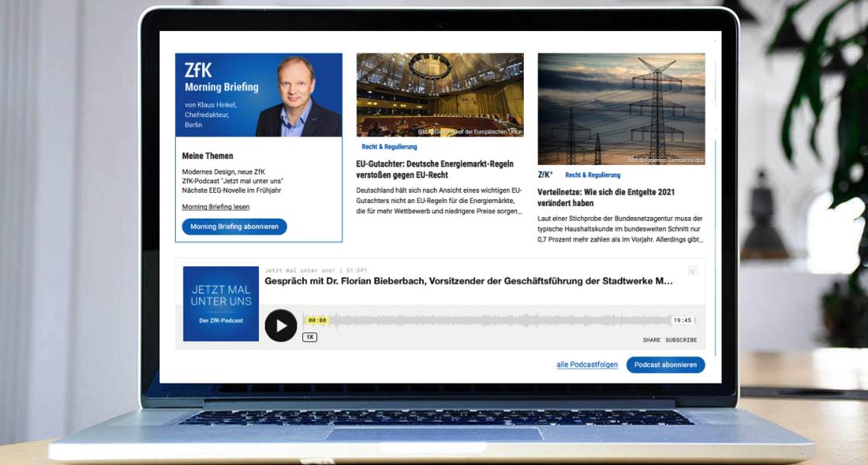Open the SHARE option in podcast player
868x465 pixels.
[652, 340]
